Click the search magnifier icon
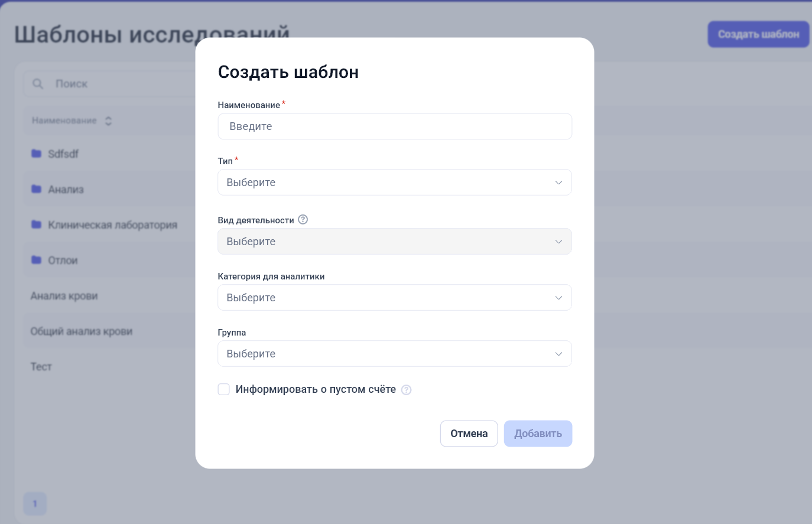The height and width of the screenshot is (524, 812). 38,84
